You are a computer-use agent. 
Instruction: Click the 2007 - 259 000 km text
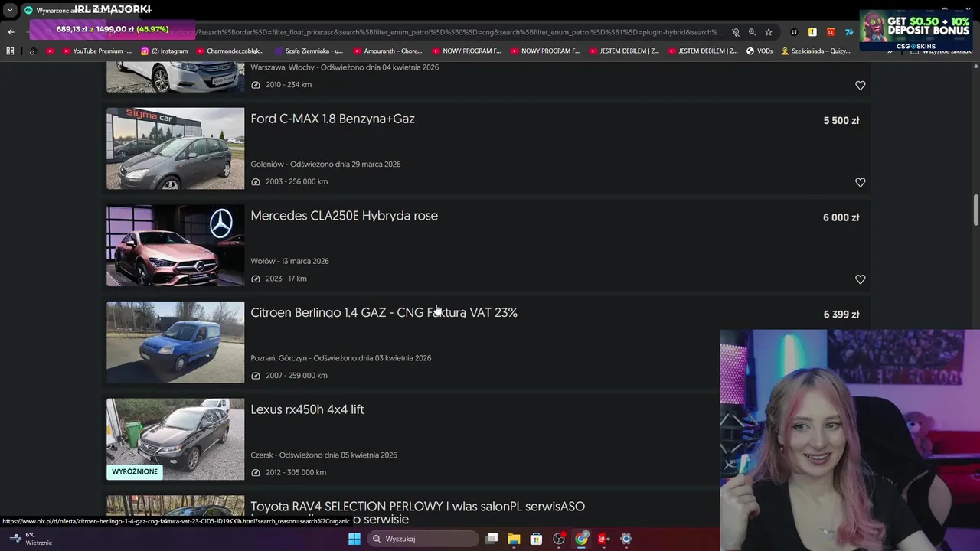[296, 376]
